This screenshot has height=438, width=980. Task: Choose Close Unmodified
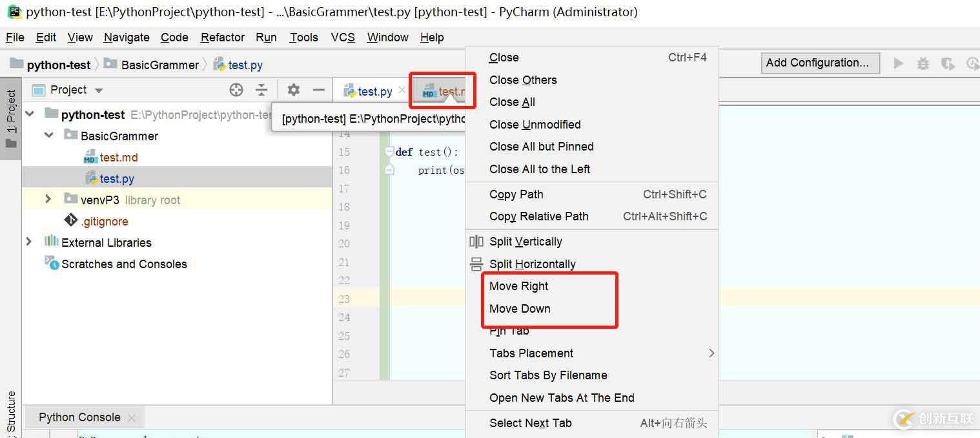pyautogui.click(x=592, y=125)
